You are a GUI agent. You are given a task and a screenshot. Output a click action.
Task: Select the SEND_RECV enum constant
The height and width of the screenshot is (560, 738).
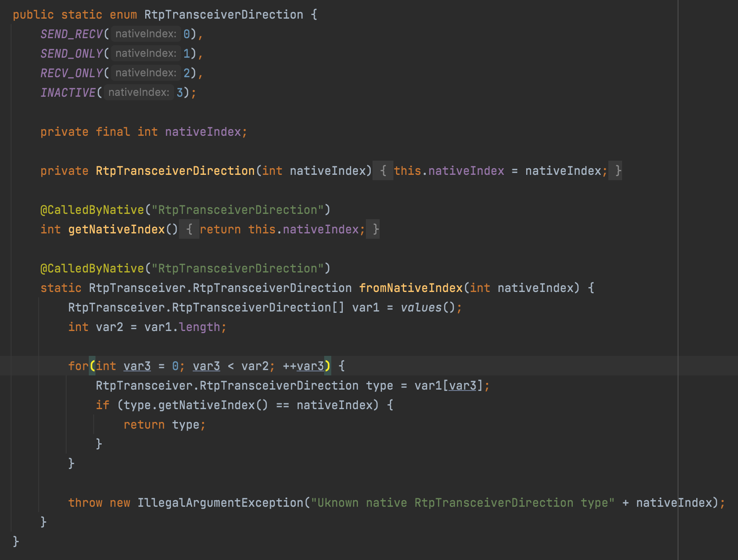tap(71, 34)
